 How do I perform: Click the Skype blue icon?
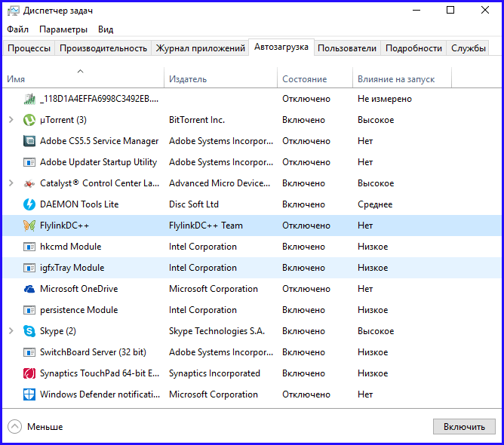29,331
